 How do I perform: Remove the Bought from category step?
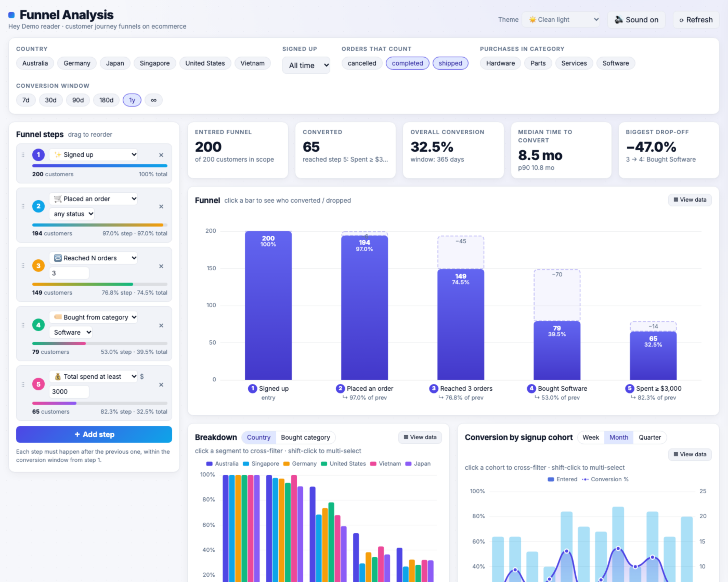161,325
